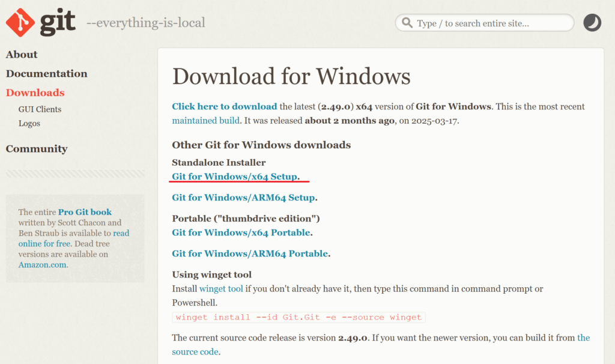Click the winget install command code
Image resolution: width=615 pixels, height=364 pixels.
point(298,317)
